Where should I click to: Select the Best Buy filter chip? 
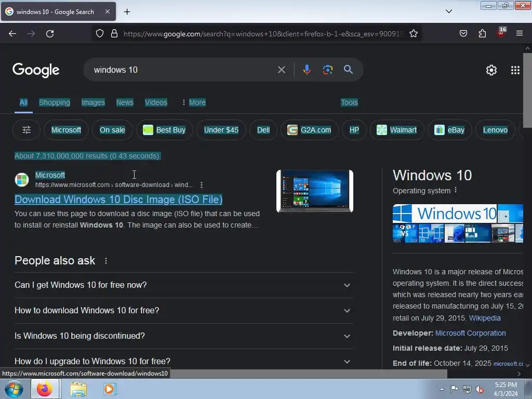click(165, 130)
